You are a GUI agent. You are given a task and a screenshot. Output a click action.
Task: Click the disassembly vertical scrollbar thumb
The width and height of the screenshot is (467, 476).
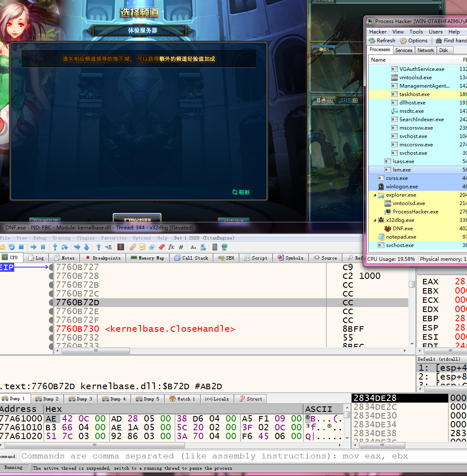pyautogui.click(x=412, y=284)
